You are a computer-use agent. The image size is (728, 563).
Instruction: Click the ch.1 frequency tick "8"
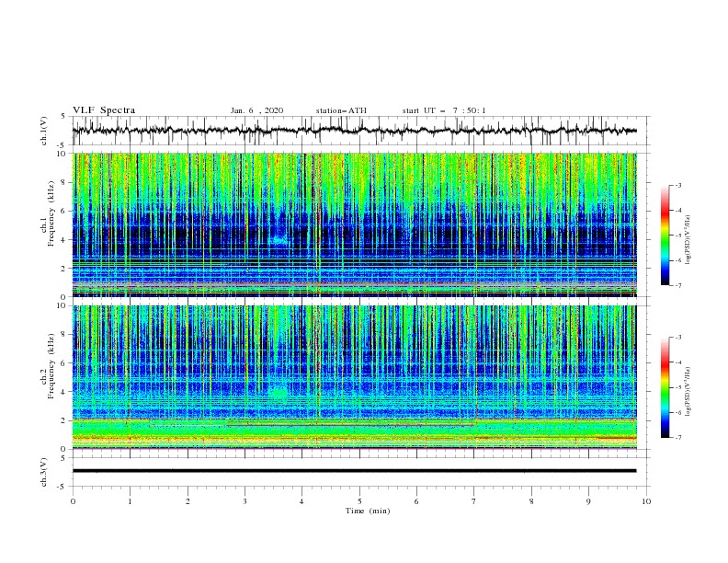pos(63,182)
